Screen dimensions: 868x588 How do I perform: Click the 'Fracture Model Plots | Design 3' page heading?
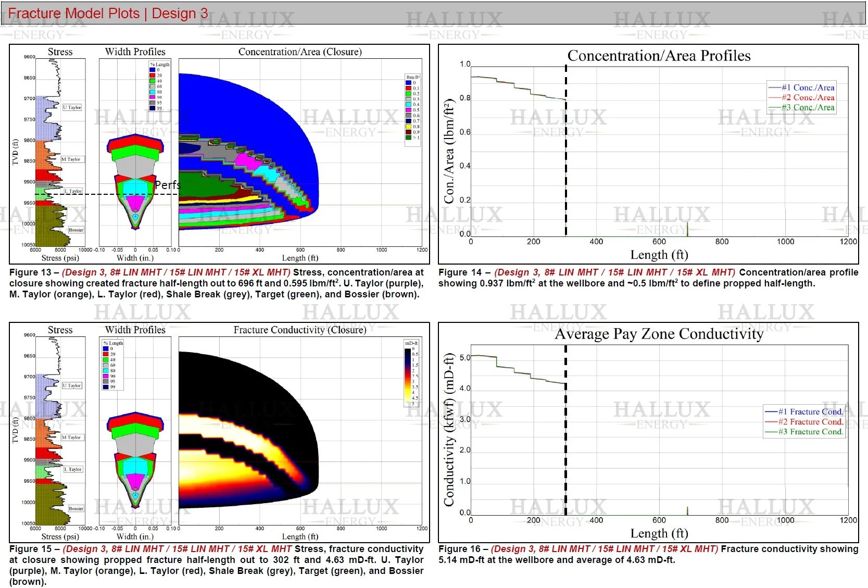point(108,13)
